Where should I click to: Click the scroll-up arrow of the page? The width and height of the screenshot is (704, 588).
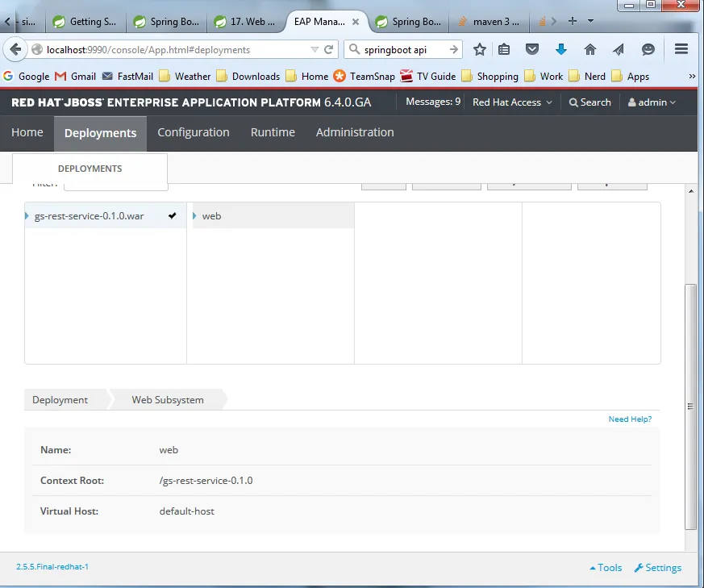(691, 191)
